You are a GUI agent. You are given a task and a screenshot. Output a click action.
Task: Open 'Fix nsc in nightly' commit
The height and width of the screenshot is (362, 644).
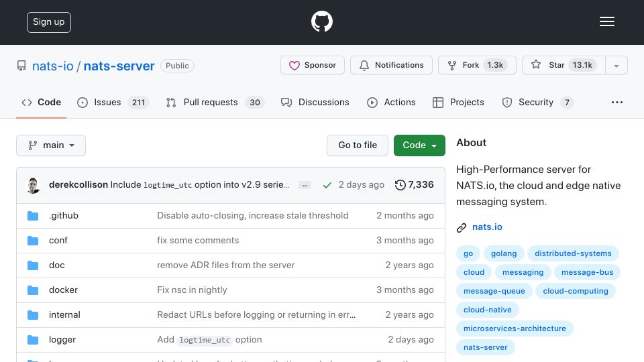click(x=192, y=290)
